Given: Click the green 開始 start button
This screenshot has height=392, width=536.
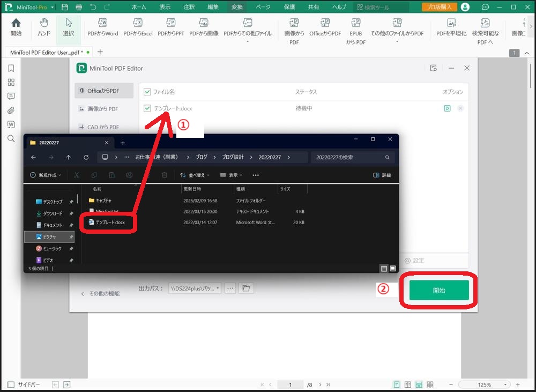Looking at the screenshot, I should (439, 291).
